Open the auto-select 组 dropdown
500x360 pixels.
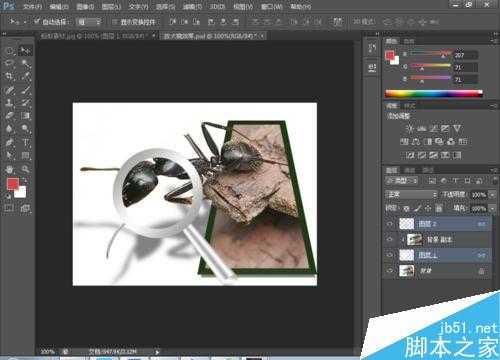point(89,22)
